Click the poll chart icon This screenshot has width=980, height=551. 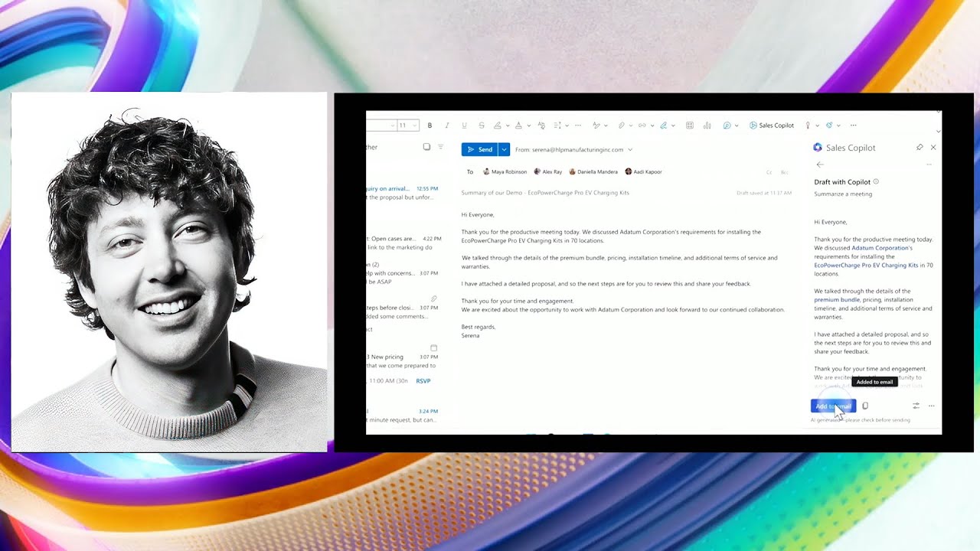[707, 126]
